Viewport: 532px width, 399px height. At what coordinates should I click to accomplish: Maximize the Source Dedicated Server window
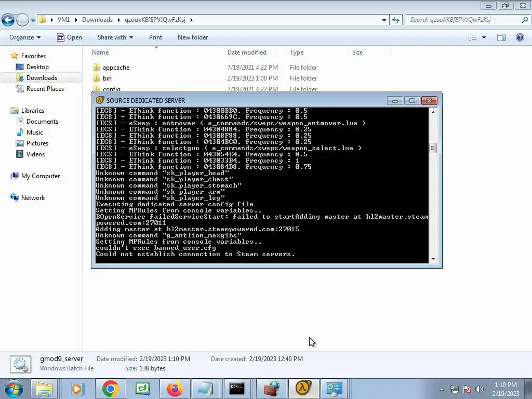tap(412, 101)
